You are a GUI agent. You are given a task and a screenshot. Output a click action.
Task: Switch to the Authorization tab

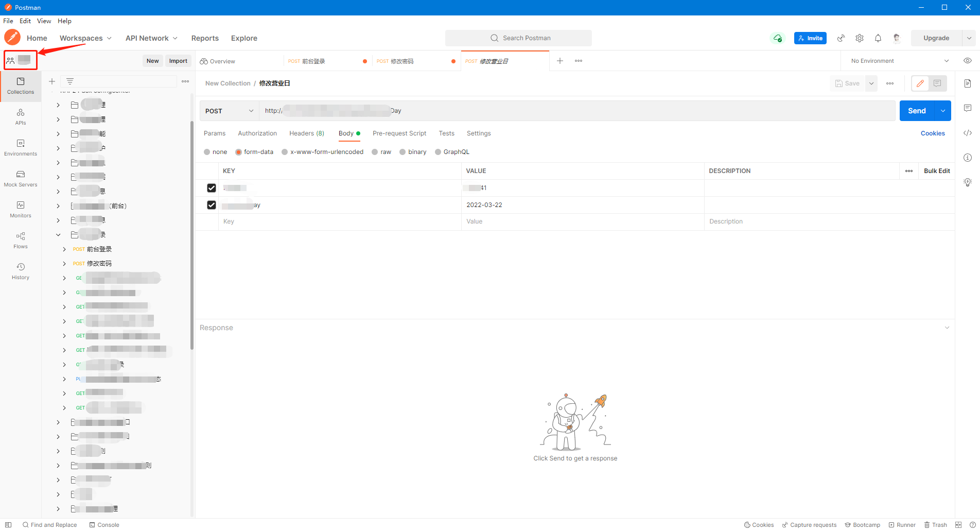pyautogui.click(x=257, y=133)
